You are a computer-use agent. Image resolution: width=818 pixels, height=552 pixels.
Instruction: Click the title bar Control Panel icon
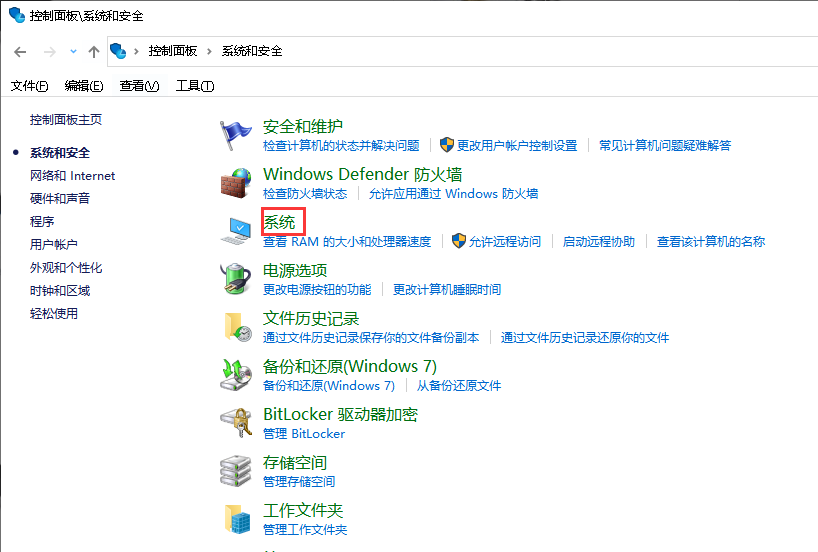click(17, 15)
